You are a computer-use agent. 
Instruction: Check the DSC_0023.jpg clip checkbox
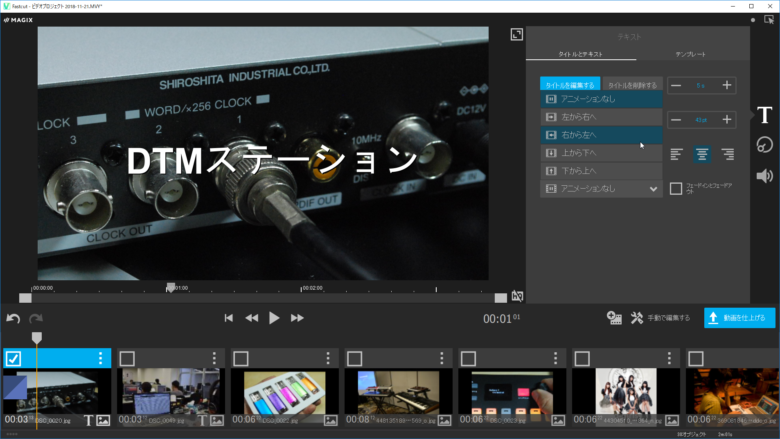[469, 358]
